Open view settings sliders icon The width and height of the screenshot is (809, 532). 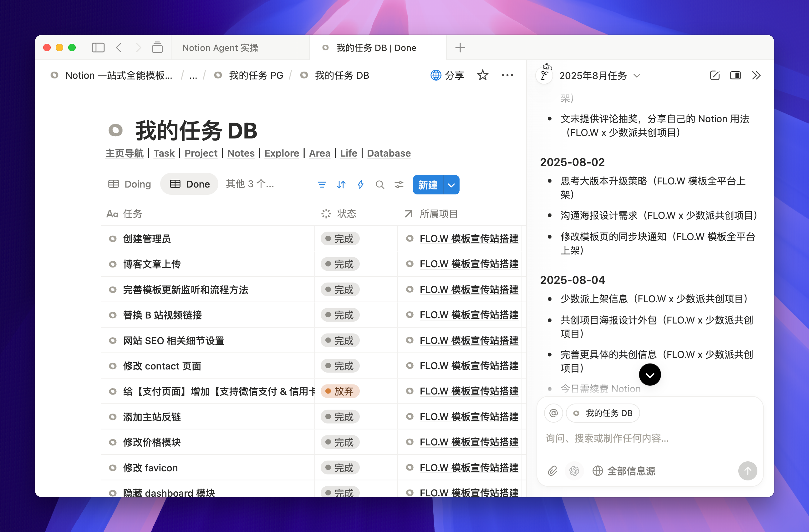point(399,184)
